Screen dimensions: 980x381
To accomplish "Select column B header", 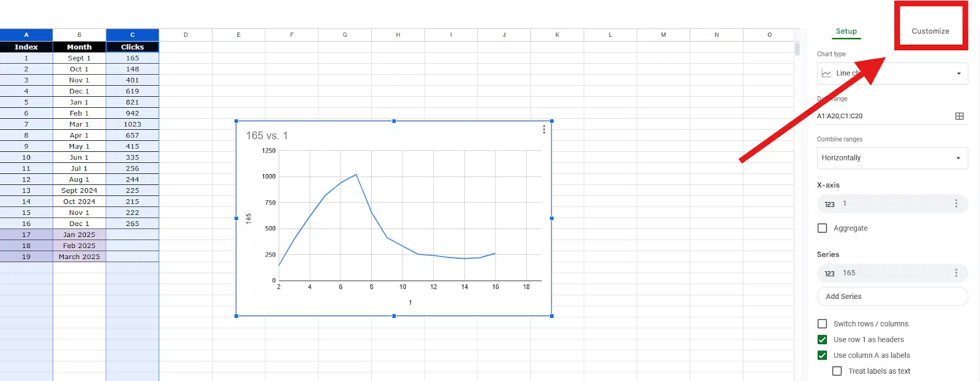I will point(80,35).
